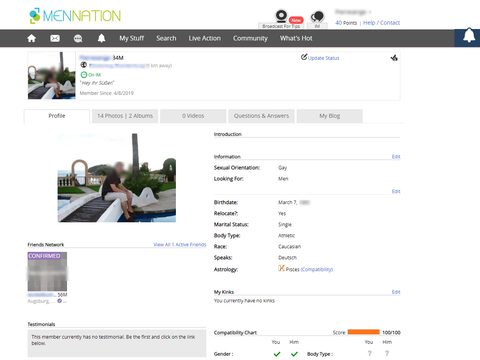Image resolution: width=480 pixels, height=360 pixels.
Task: Click the 'Athletic' body type value
Action: 286,236
